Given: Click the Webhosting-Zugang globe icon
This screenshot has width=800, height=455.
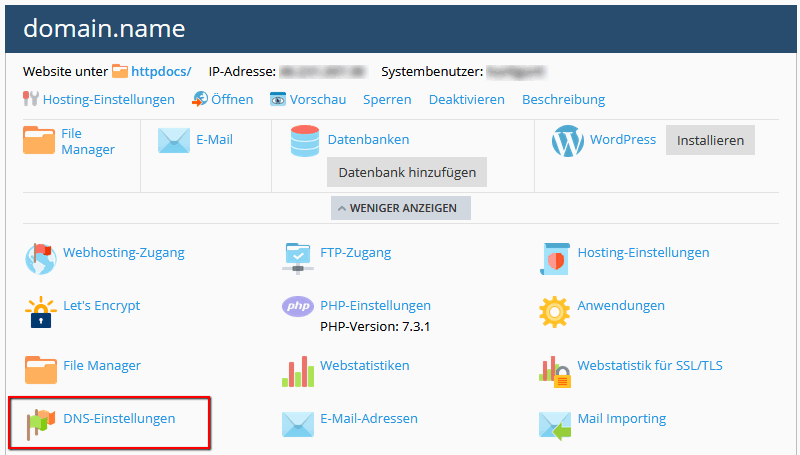Looking at the screenshot, I should [x=41, y=257].
